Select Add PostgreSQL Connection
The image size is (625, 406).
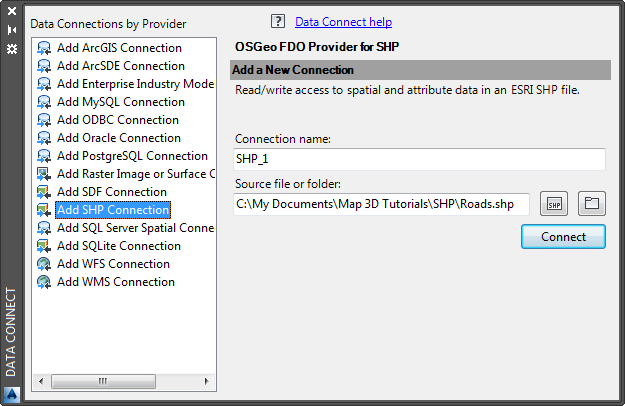(x=132, y=156)
